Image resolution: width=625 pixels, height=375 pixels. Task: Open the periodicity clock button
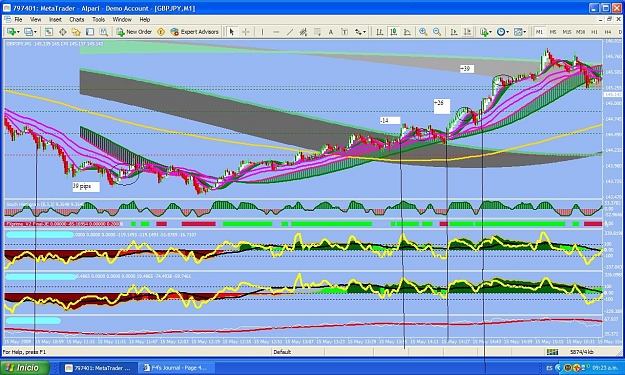(x=501, y=32)
